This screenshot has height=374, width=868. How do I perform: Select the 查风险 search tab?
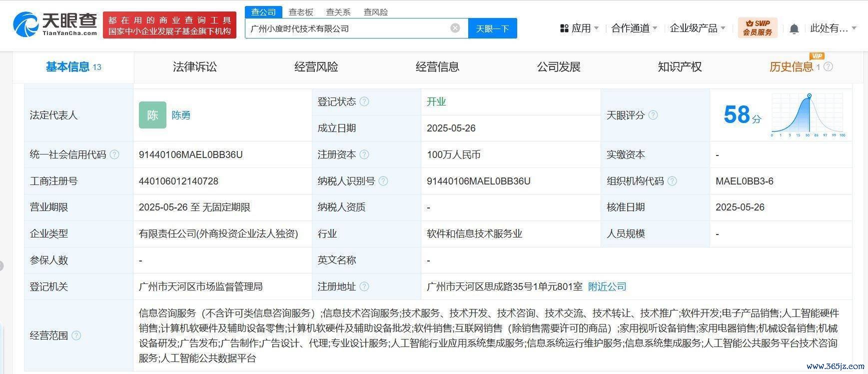376,12
